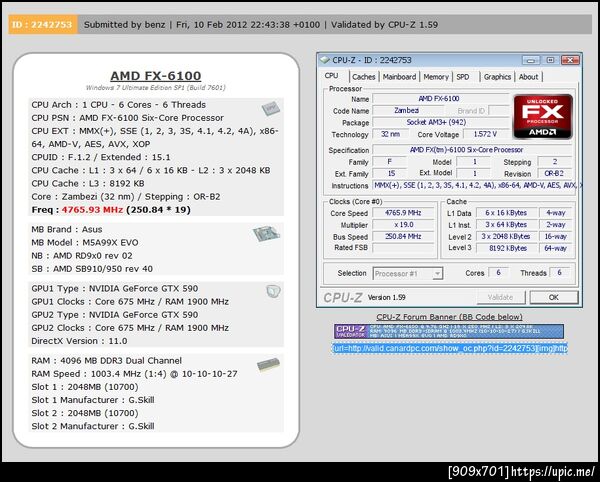600x482 pixels.
Task: Close the CPU-Z window
Action: coord(570,60)
